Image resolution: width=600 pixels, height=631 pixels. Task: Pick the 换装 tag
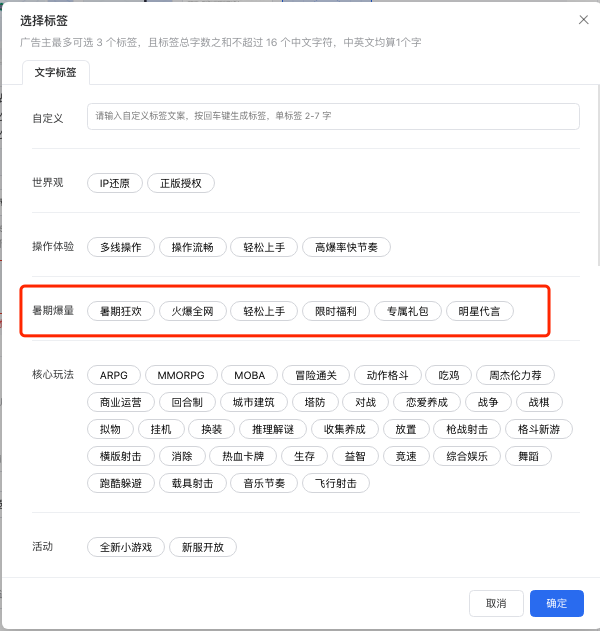tap(212, 429)
